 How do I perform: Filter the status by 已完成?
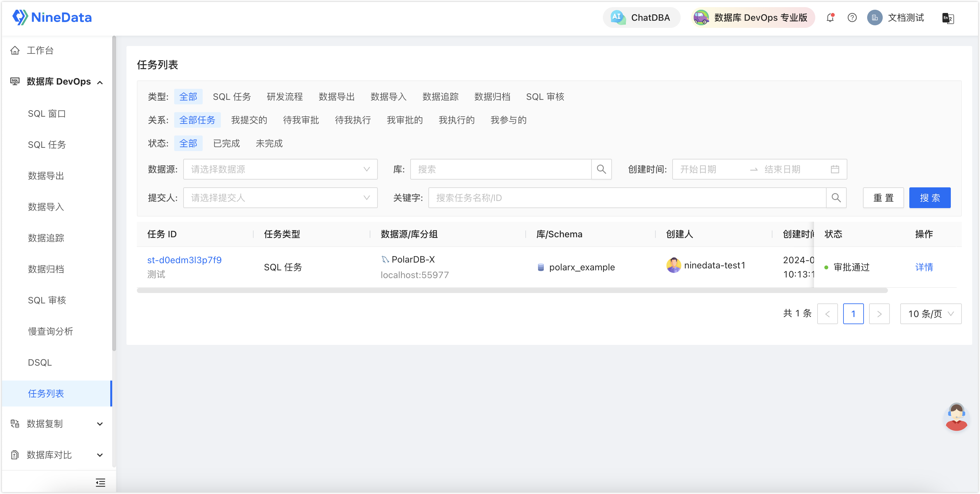(226, 143)
